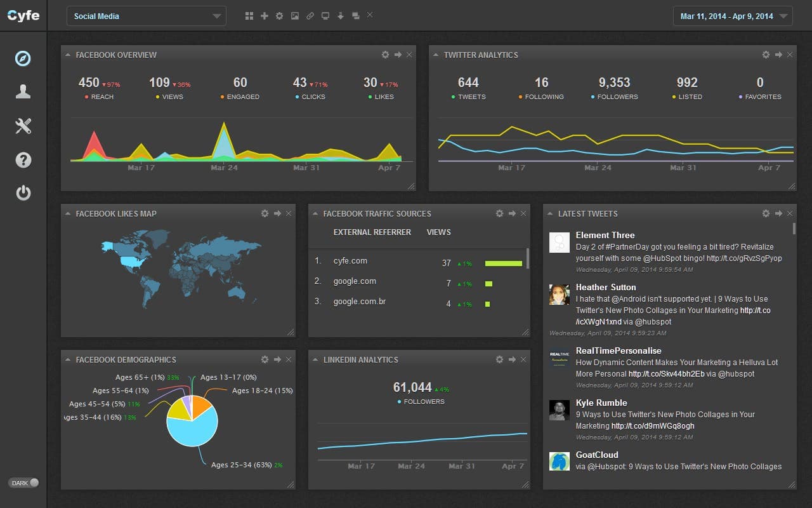Click the logout power icon in sidebar

(23, 193)
